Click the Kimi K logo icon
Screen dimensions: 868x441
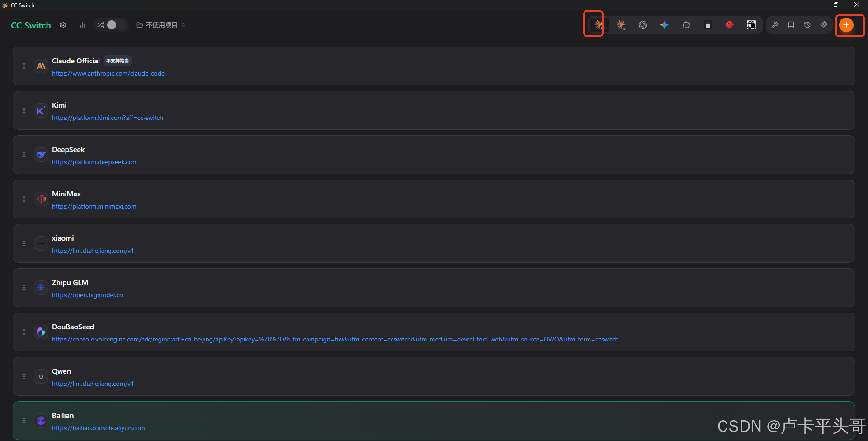tap(41, 110)
